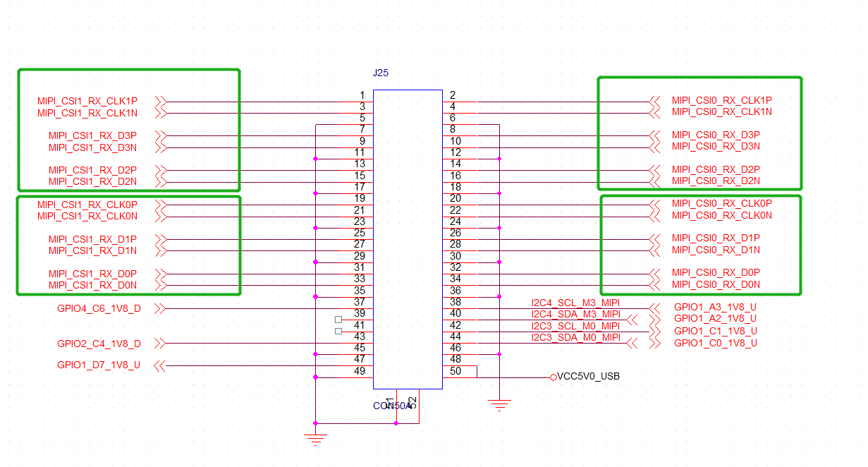The image size is (868, 467).
Task: Select the J25 connector designator
Action: coord(381,73)
